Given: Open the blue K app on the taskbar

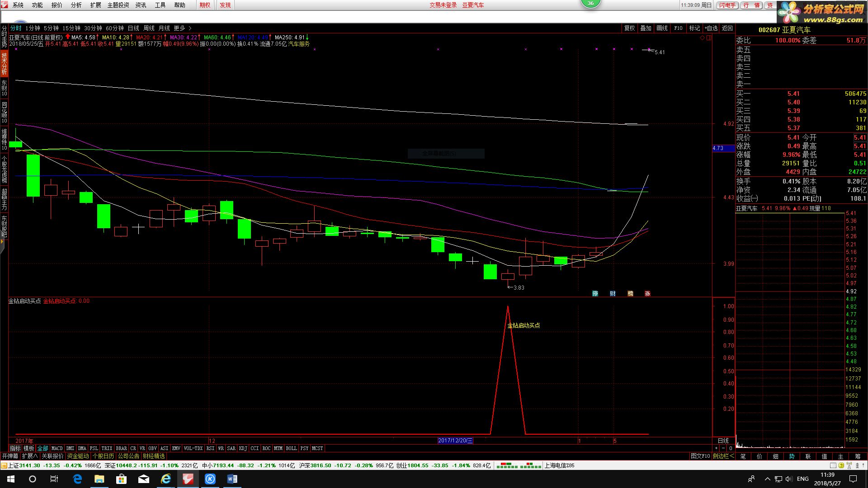Looking at the screenshot, I should (210, 479).
